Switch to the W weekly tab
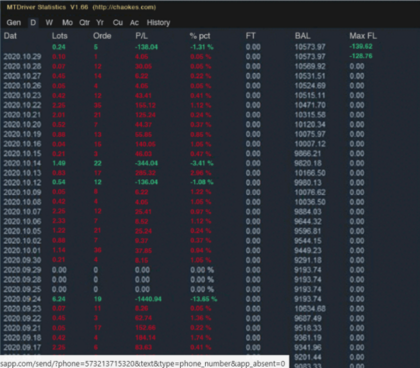420x368 pixels. (49, 23)
